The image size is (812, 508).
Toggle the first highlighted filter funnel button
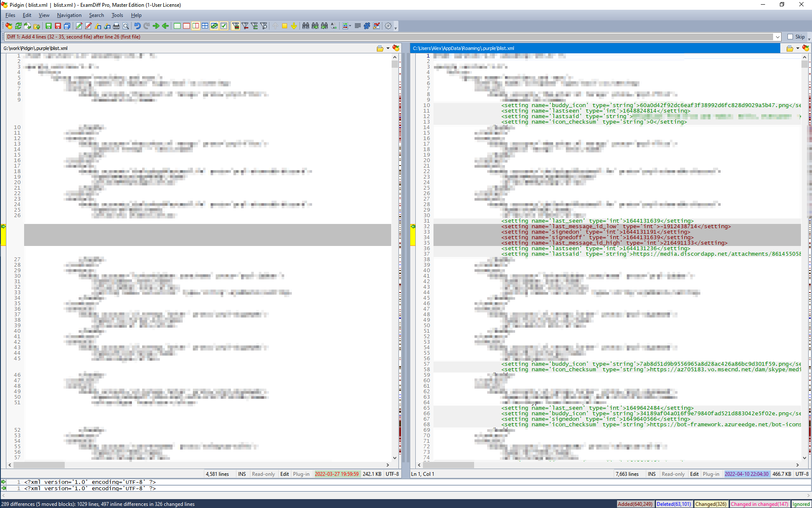click(x=236, y=26)
